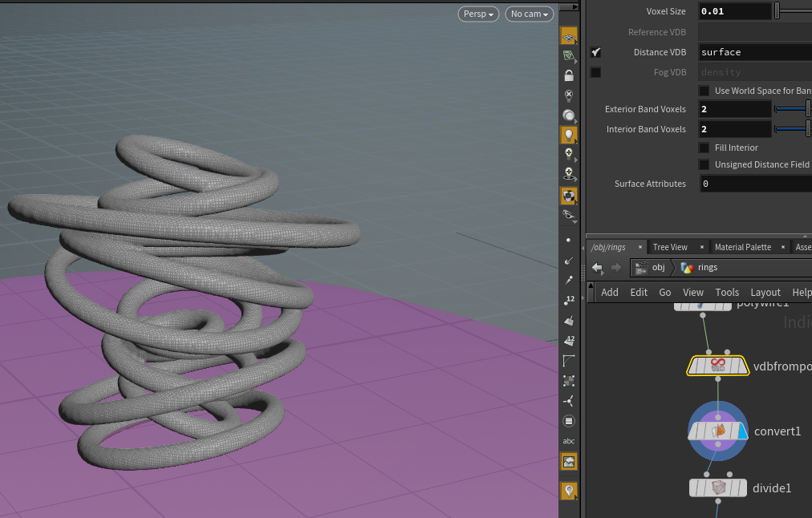Toggle the Distance VDB checkbox

point(595,52)
